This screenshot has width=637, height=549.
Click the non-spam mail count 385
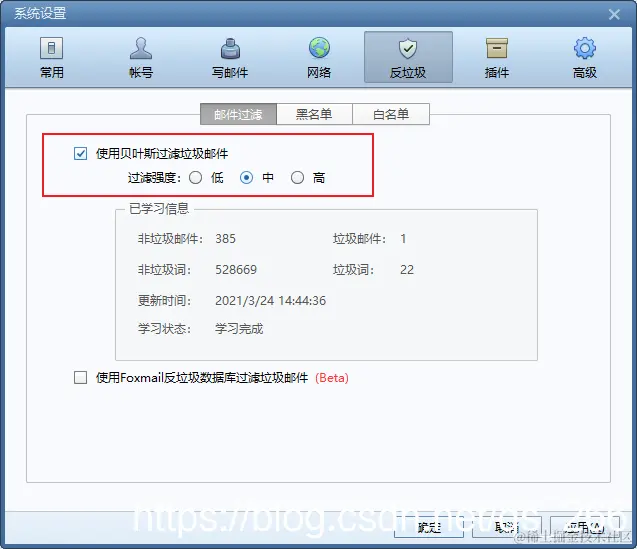click(x=225, y=239)
